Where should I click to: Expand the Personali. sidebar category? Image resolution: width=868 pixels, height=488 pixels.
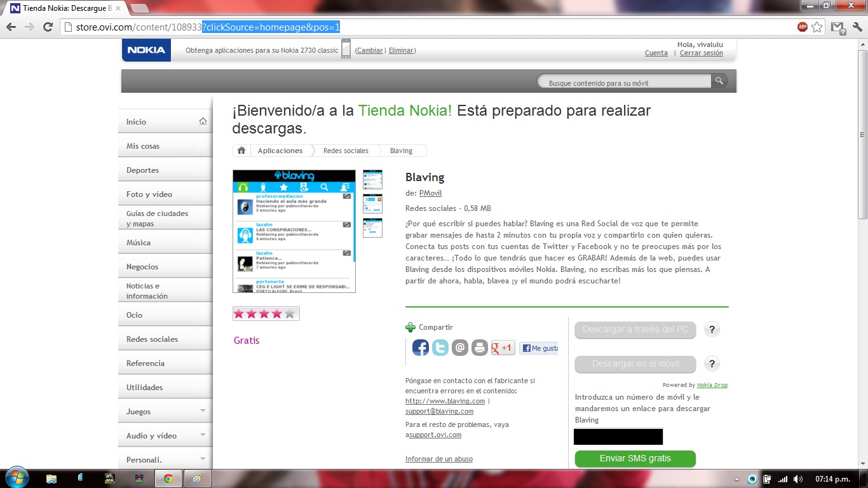click(x=203, y=459)
